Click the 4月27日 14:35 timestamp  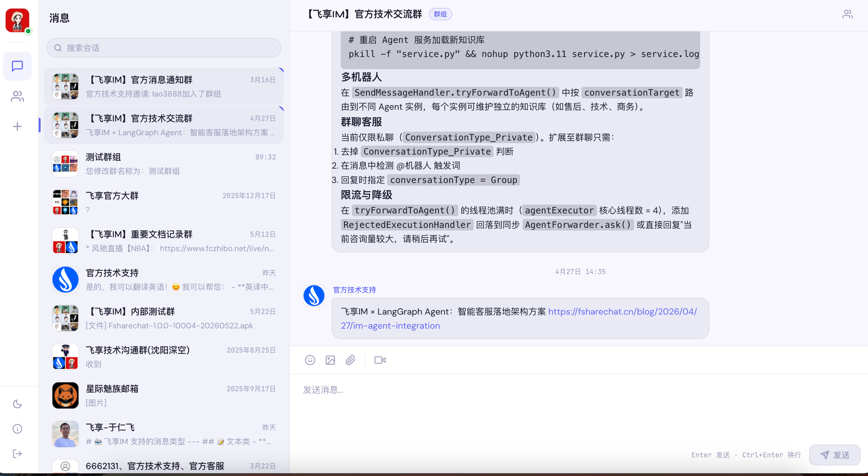pos(580,272)
